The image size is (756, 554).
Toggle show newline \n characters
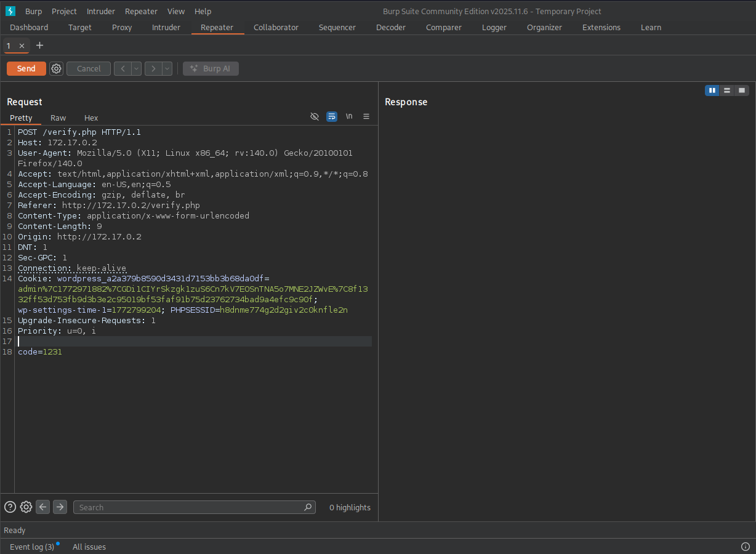pos(349,116)
